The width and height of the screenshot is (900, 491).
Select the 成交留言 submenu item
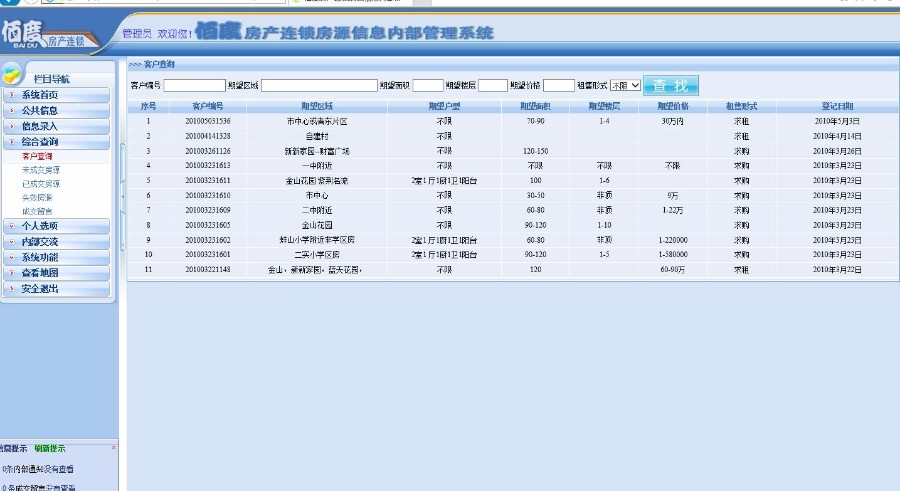point(37,211)
